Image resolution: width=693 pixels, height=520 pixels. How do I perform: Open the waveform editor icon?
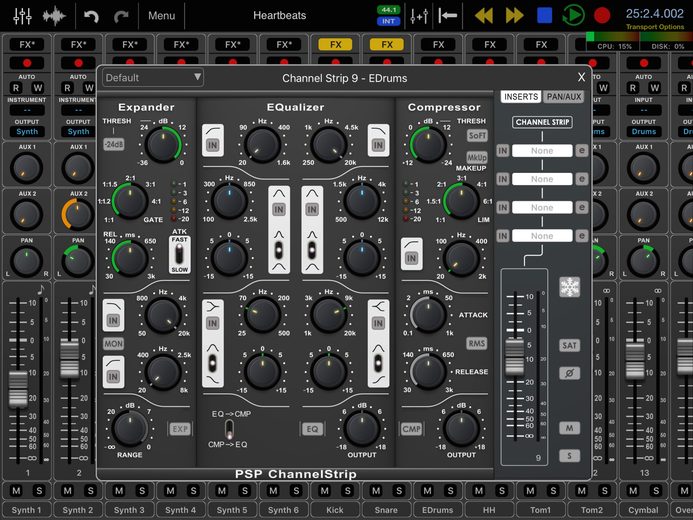point(54,16)
